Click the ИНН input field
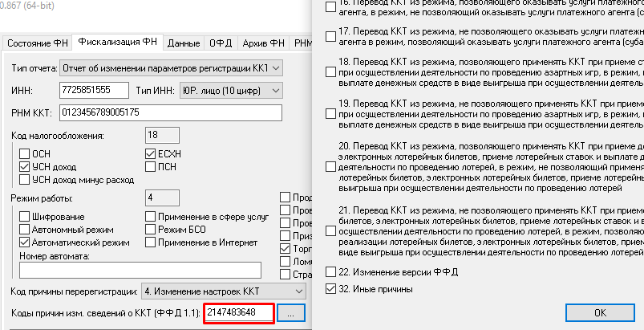 click(93, 89)
